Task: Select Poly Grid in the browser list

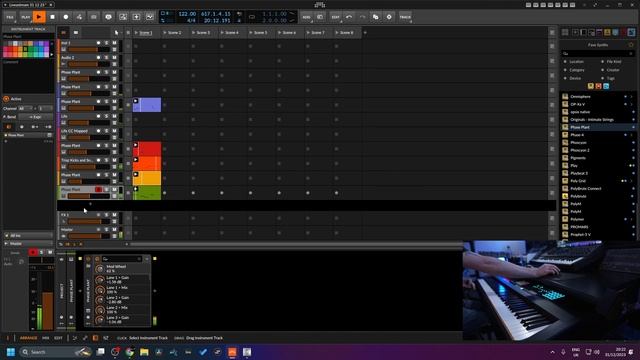Action: pyautogui.click(x=578, y=181)
